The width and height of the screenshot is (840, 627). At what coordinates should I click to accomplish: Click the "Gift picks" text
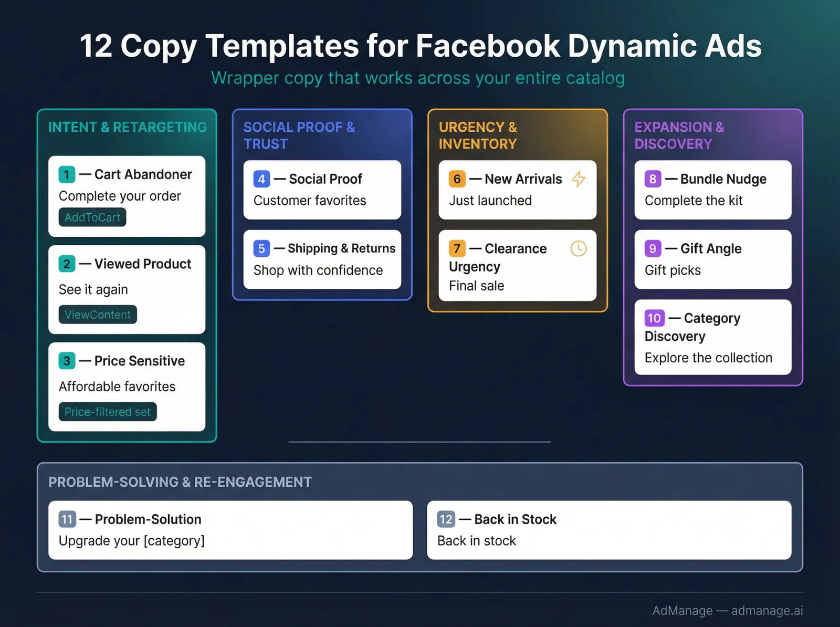tap(673, 270)
